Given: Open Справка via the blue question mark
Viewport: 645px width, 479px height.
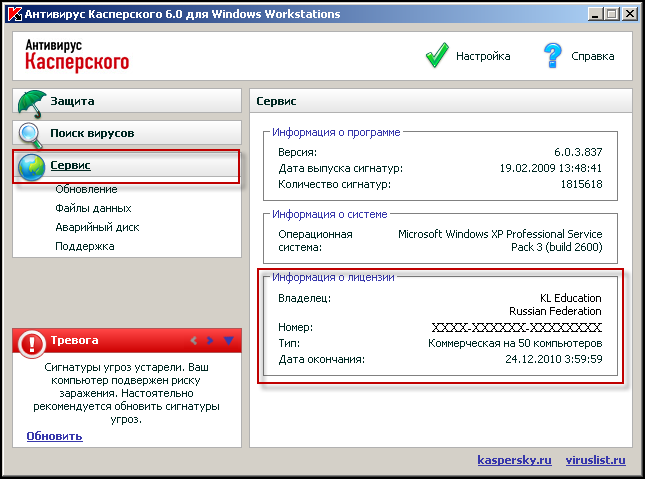Looking at the screenshot, I should (x=553, y=56).
